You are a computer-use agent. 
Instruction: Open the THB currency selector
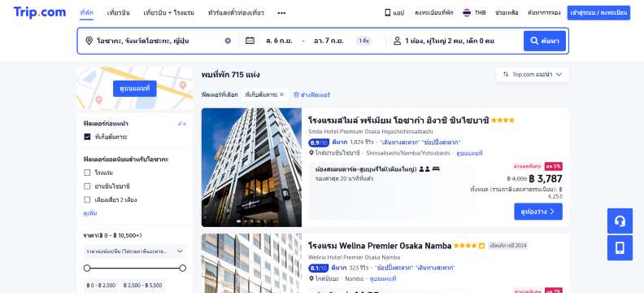tap(474, 13)
